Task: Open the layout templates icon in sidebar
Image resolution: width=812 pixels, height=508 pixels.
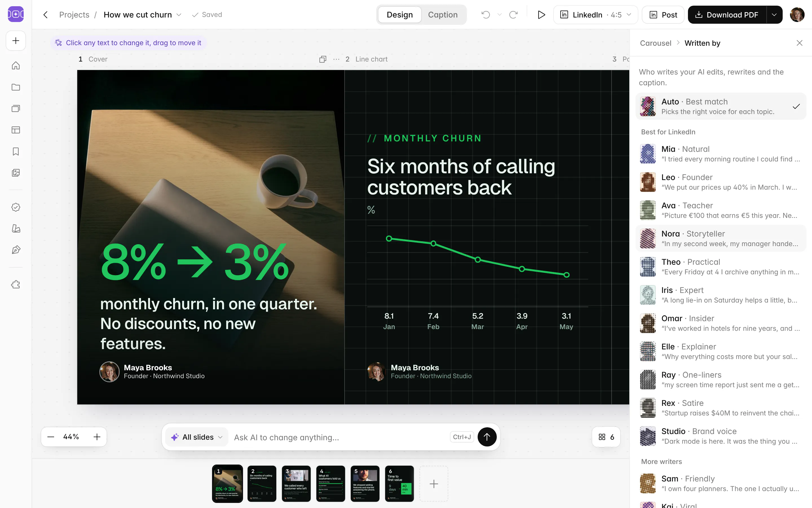Action: pyautogui.click(x=16, y=130)
